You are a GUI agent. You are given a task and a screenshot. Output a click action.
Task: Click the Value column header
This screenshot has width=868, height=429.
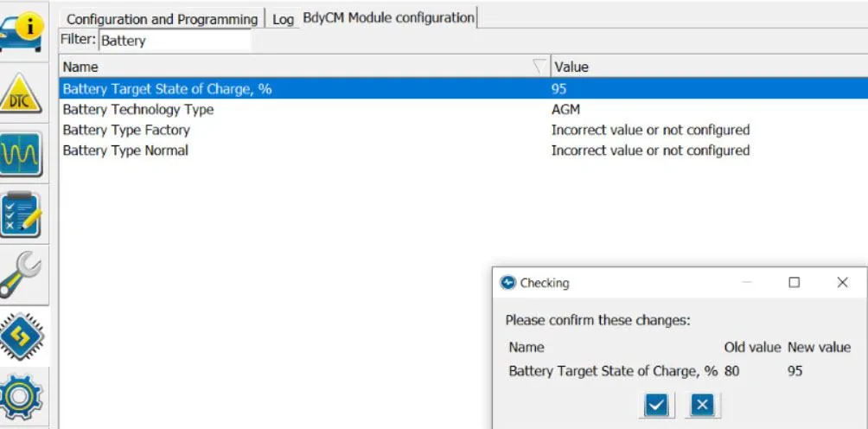coord(710,67)
